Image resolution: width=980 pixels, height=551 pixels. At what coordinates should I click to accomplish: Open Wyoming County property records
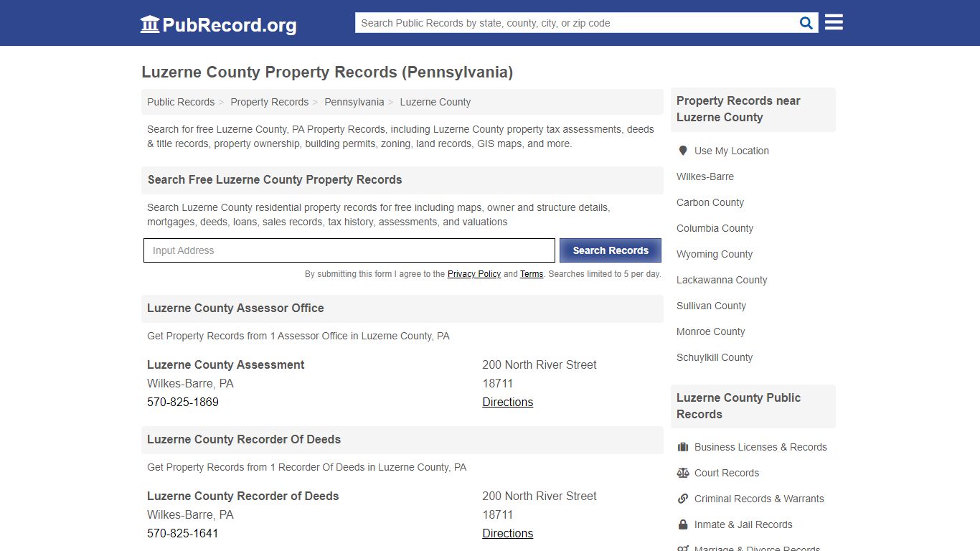coord(715,254)
